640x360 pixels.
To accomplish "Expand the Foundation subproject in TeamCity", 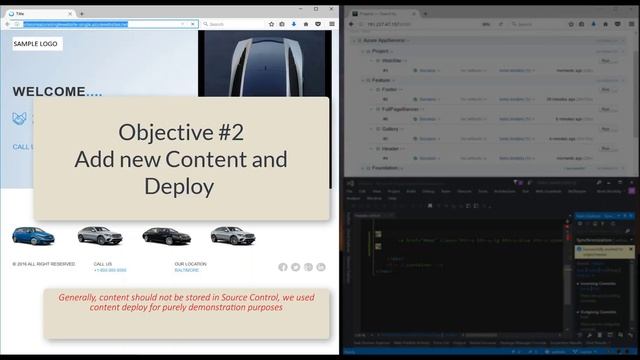I will (x=362, y=168).
